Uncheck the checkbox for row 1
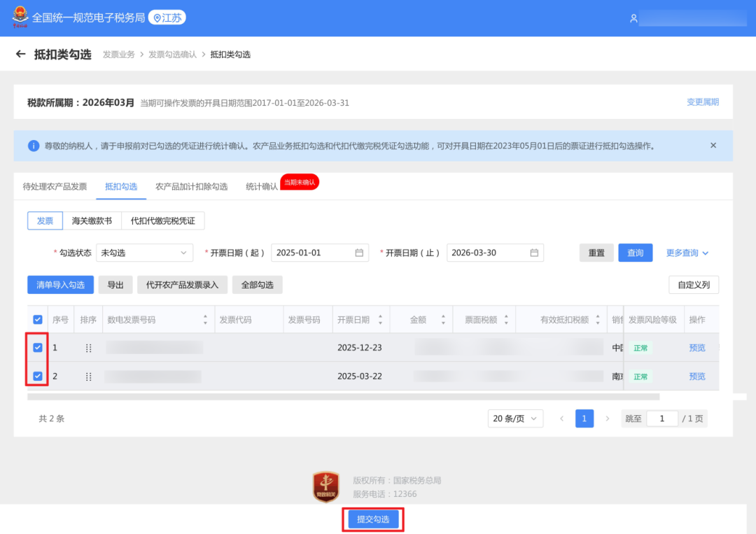The height and width of the screenshot is (534, 756). tap(38, 348)
